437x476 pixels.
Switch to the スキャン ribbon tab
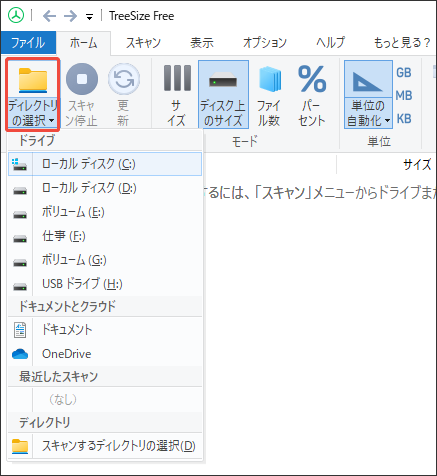click(x=143, y=43)
